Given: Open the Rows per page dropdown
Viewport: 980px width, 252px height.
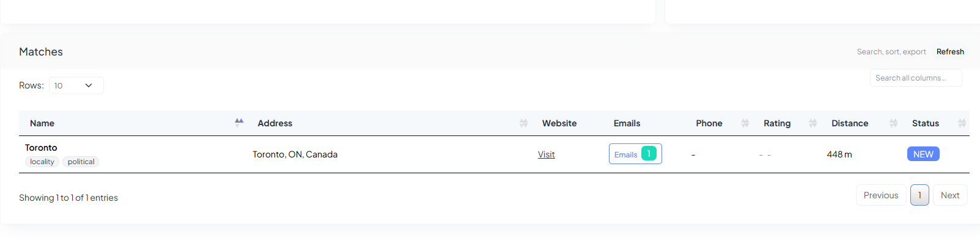Looking at the screenshot, I should [76, 85].
